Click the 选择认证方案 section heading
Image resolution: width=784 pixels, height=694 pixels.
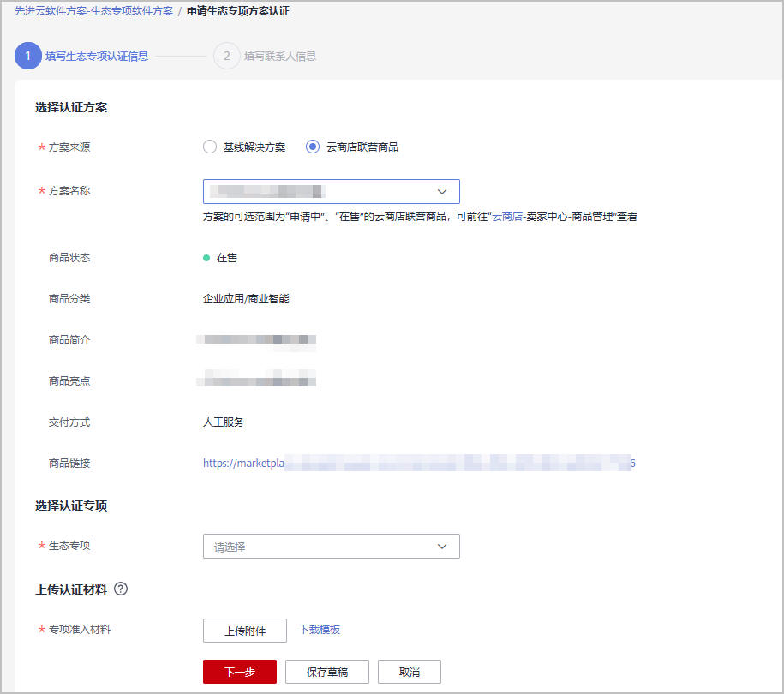tap(71, 107)
